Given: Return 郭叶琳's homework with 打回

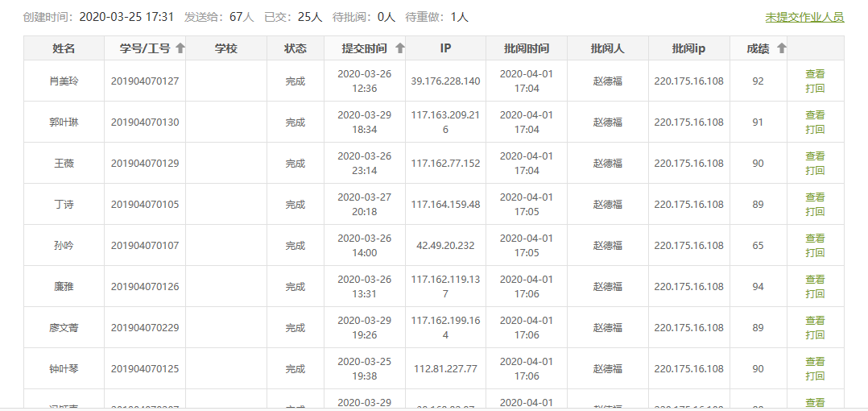Looking at the screenshot, I should point(815,130).
